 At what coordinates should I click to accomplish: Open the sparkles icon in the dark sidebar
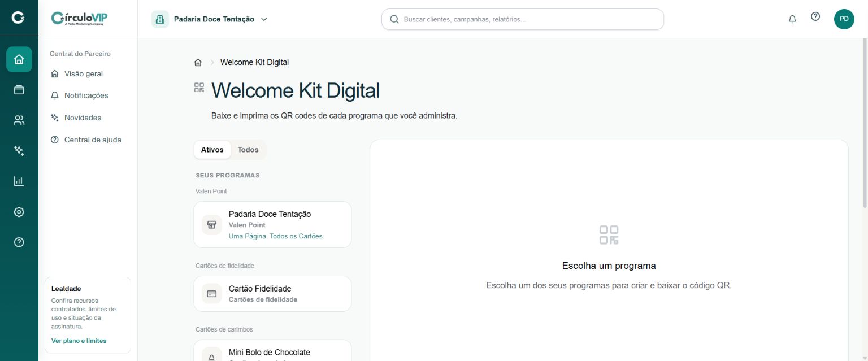pos(19,151)
